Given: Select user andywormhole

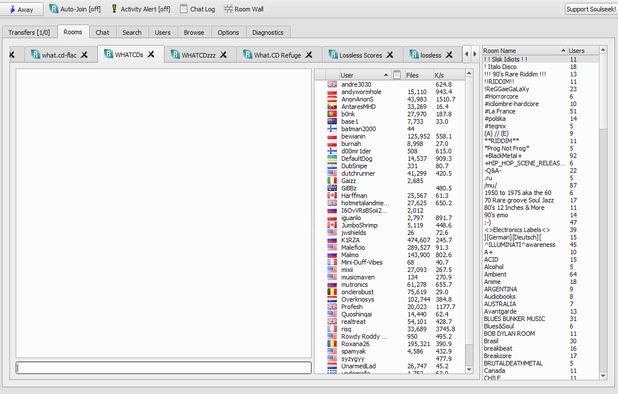Looking at the screenshot, I should (390, 92).
